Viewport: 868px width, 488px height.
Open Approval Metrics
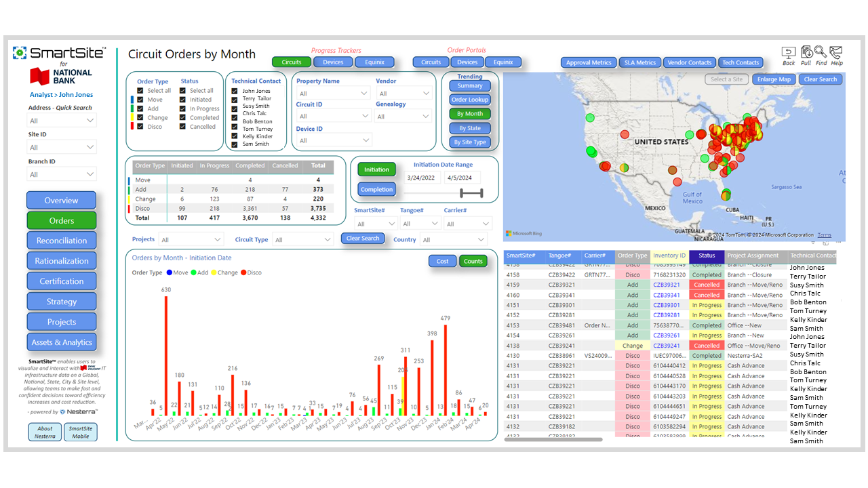click(x=589, y=62)
